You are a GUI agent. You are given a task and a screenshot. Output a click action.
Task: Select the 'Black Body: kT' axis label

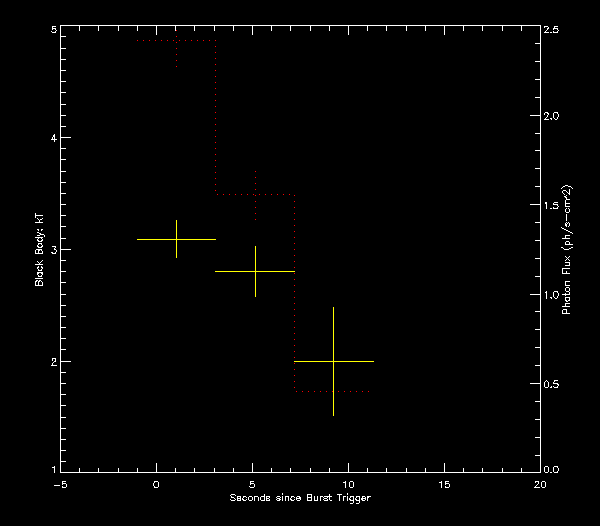click(x=40, y=250)
